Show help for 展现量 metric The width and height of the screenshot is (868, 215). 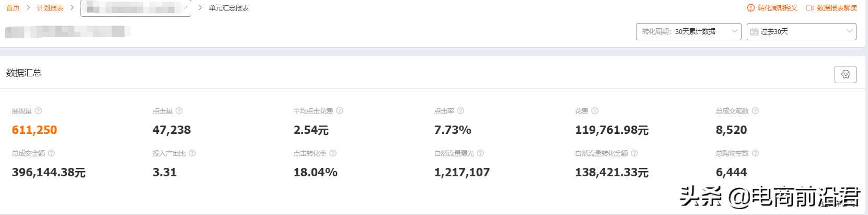38,111
